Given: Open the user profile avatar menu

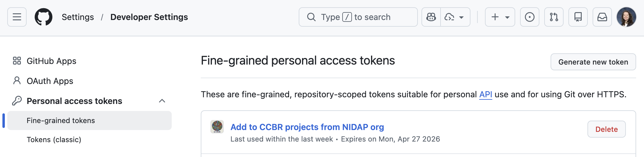Looking at the screenshot, I should (x=626, y=17).
